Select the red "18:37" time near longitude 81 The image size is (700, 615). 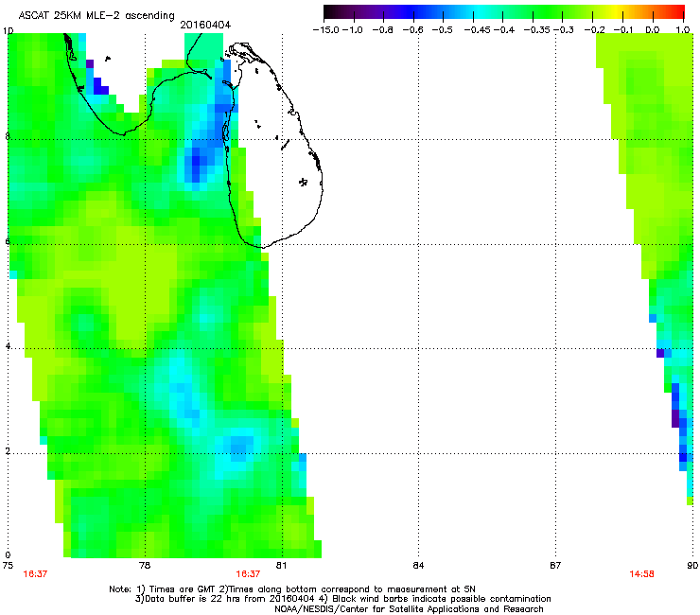pyautogui.click(x=248, y=574)
